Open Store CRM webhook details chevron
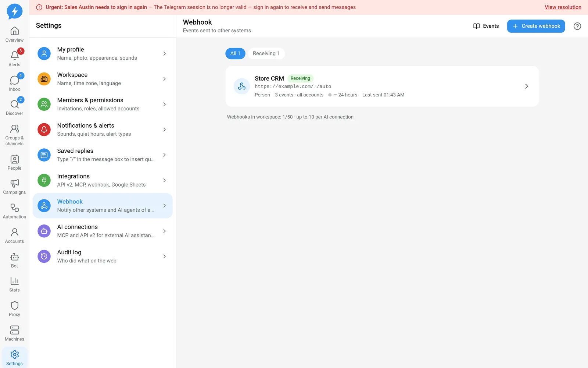This screenshot has height=368, width=588. coord(527,86)
